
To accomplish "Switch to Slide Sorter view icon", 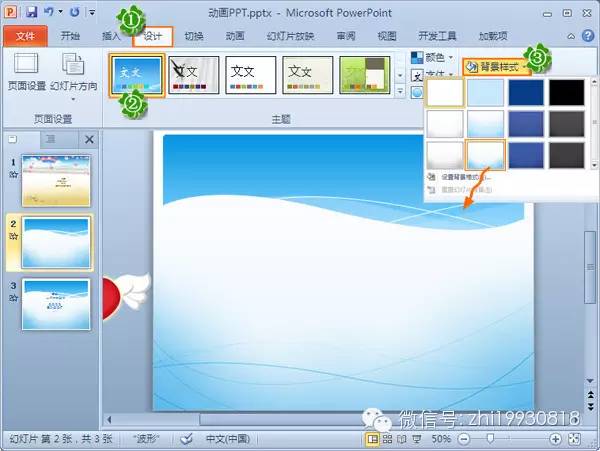I will point(386,439).
